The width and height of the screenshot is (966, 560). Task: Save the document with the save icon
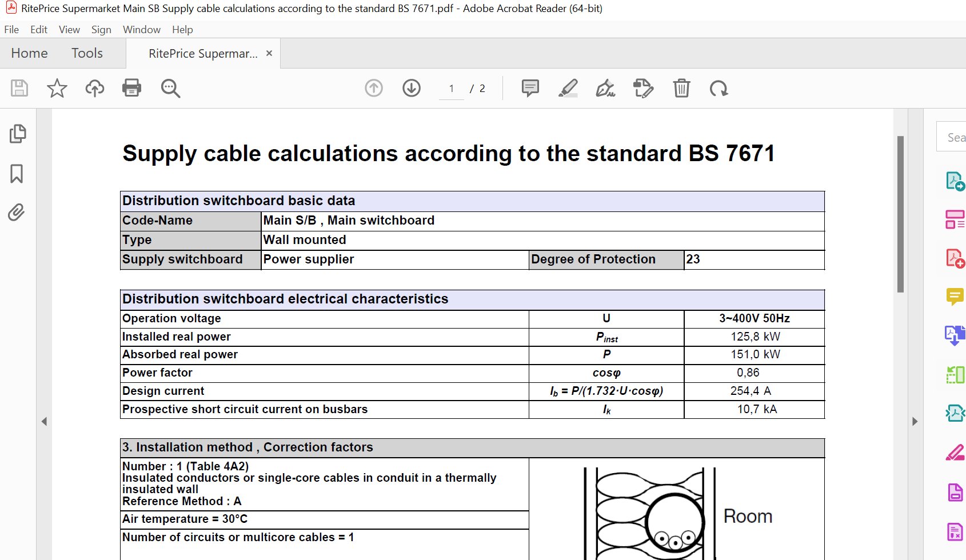point(19,89)
